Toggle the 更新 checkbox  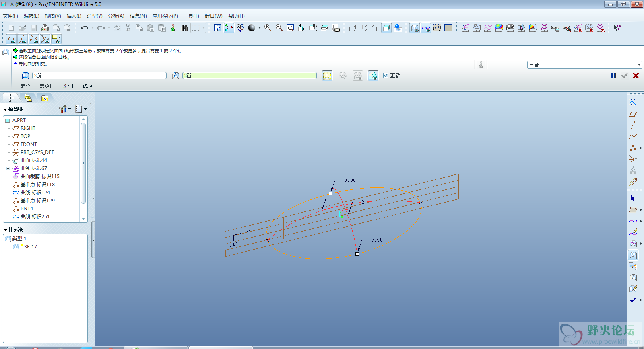[x=386, y=76]
